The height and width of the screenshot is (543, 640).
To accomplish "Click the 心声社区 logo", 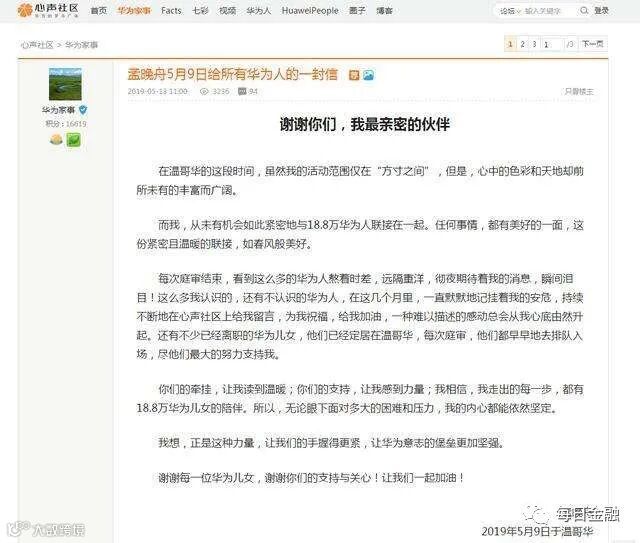I will [x=48, y=10].
